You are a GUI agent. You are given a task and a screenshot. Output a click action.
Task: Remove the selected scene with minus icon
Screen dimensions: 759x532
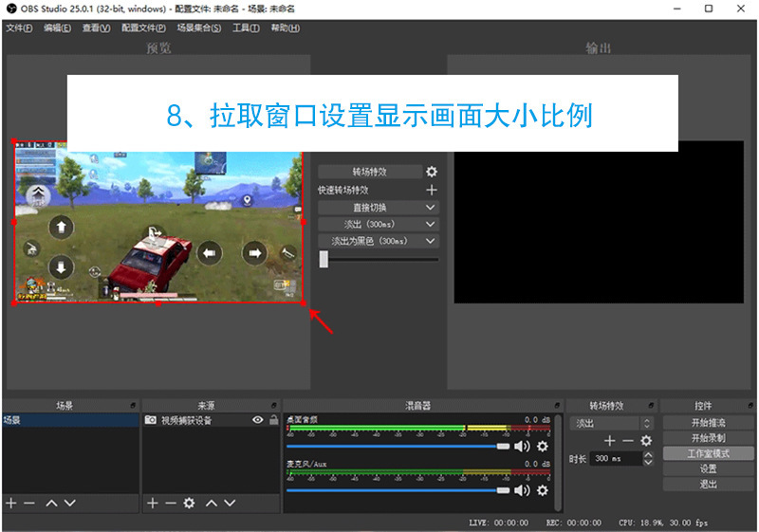point(29,504)
